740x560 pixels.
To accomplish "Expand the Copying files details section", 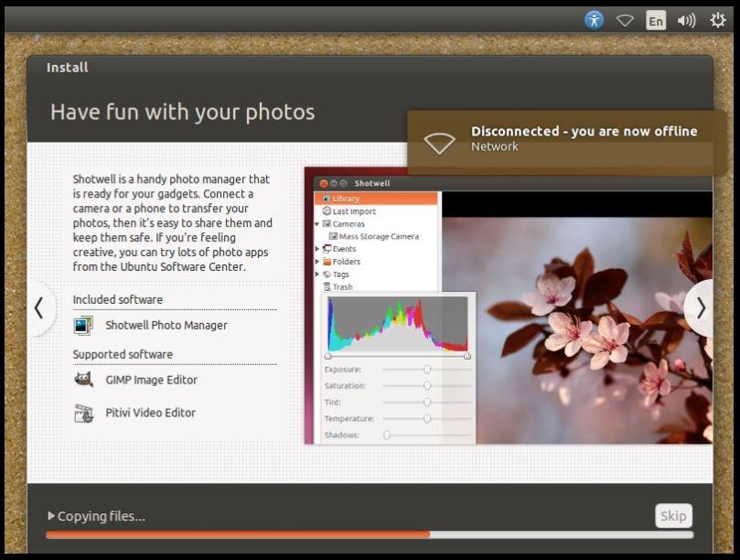I will coord(52,515).
